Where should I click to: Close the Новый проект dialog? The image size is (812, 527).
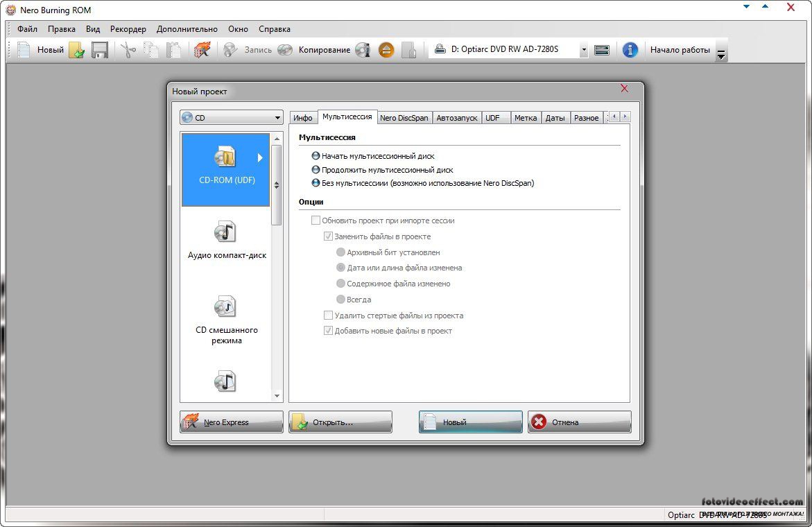625,89
